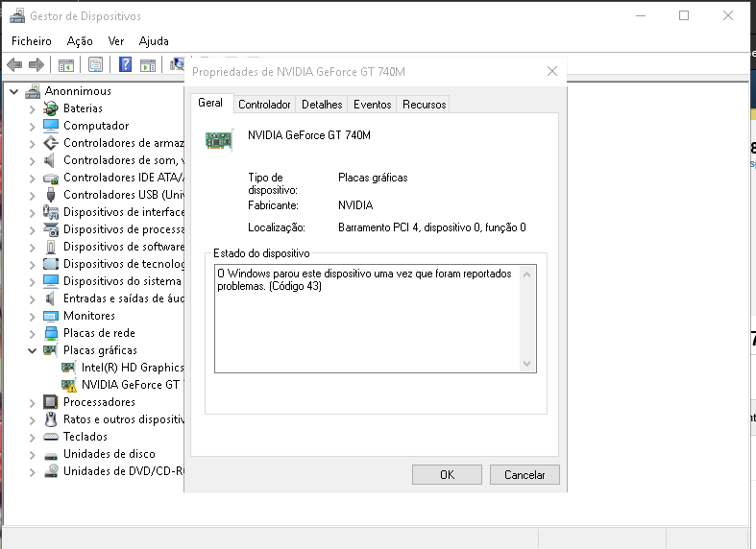This screenshot has height=549, width=756.
Task: Open the Ação menu
Action: click(80, 41)
